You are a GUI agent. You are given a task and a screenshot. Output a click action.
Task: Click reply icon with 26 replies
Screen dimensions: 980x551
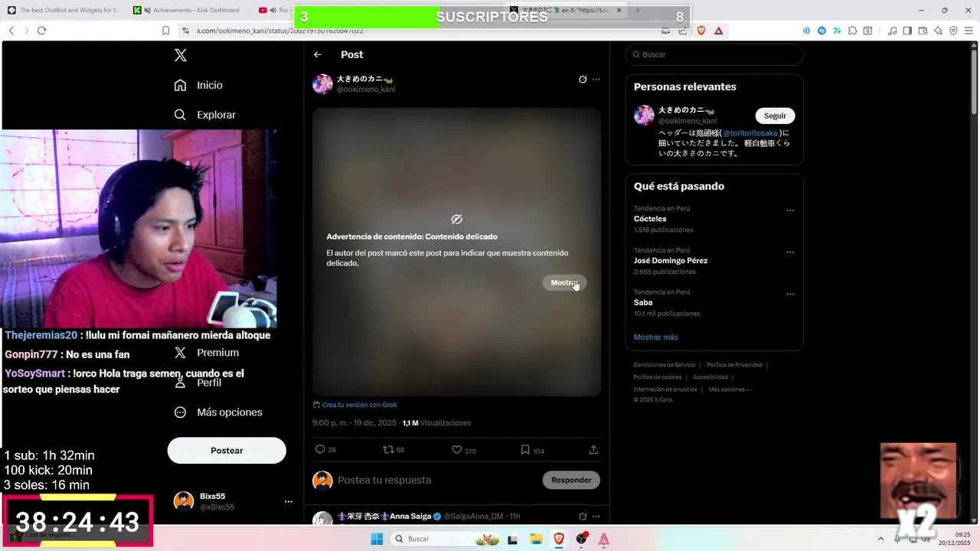(320, 450)
